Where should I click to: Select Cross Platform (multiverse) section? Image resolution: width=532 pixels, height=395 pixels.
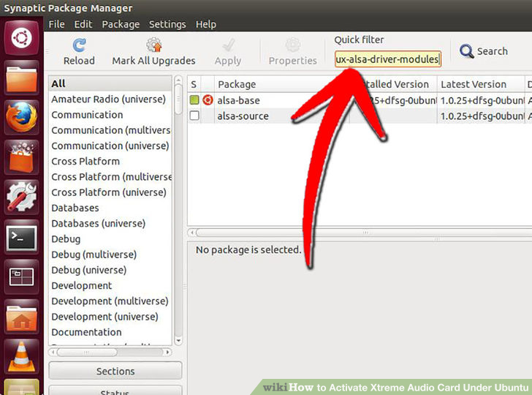pyautogui.click(x=110, y=177)
